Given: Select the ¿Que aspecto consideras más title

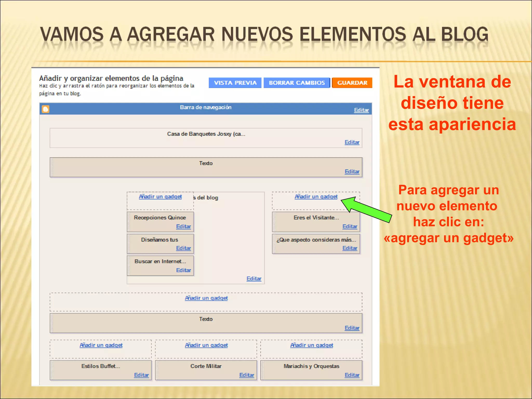Looking at the screenshot, I should click(316, 240).
